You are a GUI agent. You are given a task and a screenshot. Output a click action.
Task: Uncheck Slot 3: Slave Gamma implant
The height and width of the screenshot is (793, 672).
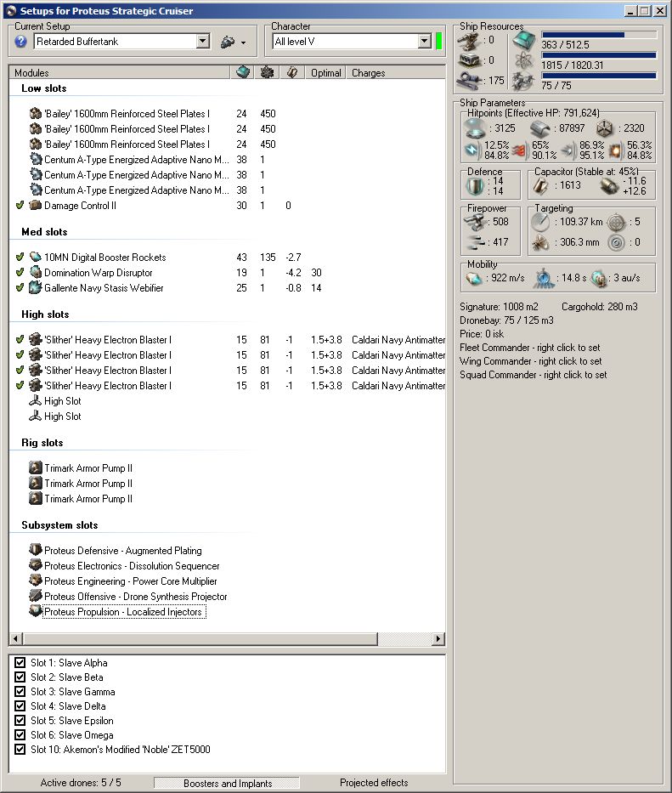[20, 691]
